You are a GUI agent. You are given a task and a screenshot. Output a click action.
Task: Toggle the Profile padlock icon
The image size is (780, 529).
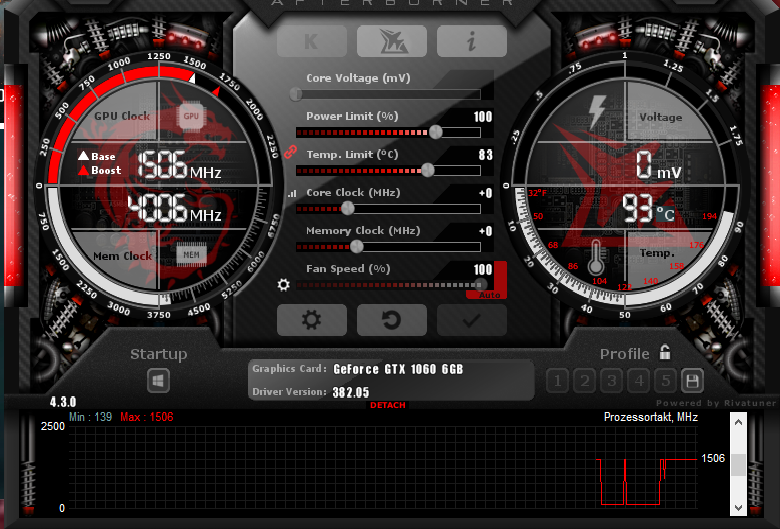coord(665,352)
